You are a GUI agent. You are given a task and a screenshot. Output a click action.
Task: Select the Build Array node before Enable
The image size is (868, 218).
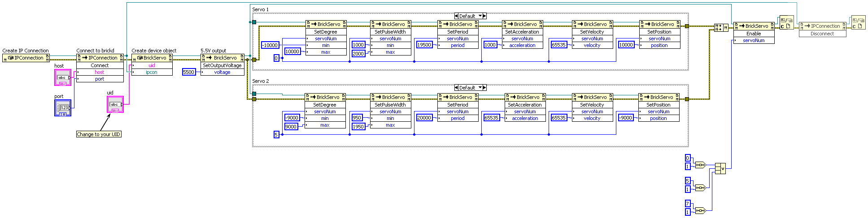(x=721, y=28)
